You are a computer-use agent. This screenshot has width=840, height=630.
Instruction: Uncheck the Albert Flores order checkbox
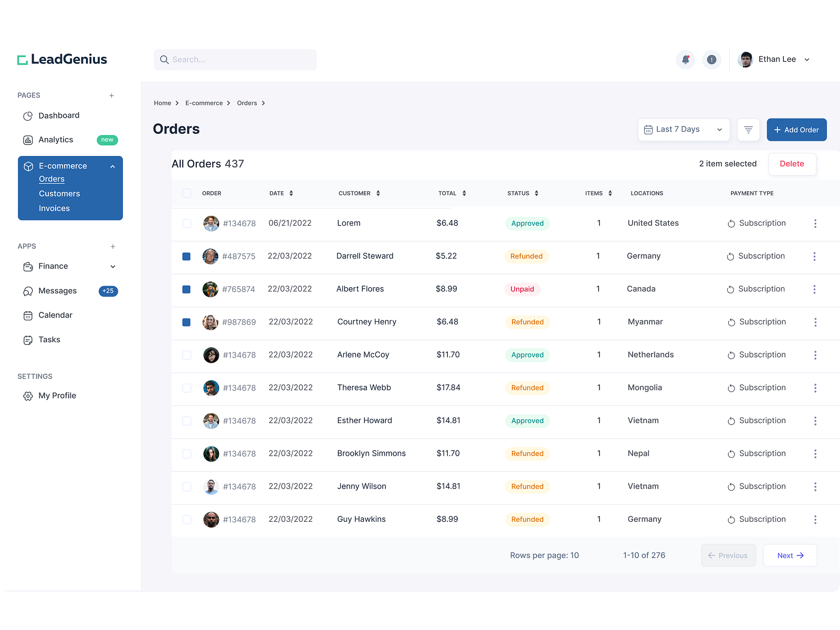point(186,289)
